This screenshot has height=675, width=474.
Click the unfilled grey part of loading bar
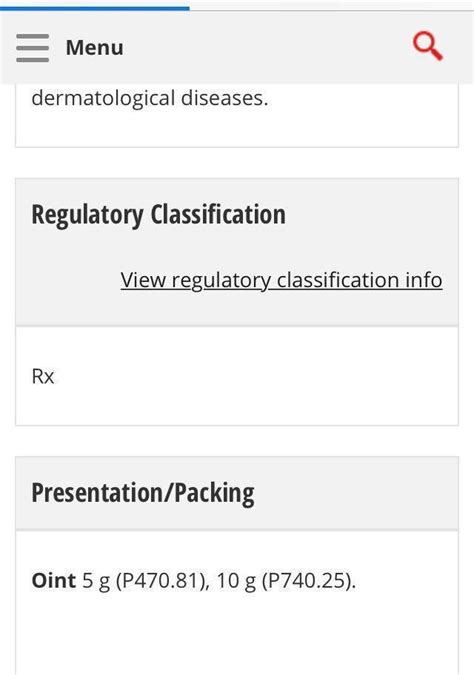click(331, 8)
